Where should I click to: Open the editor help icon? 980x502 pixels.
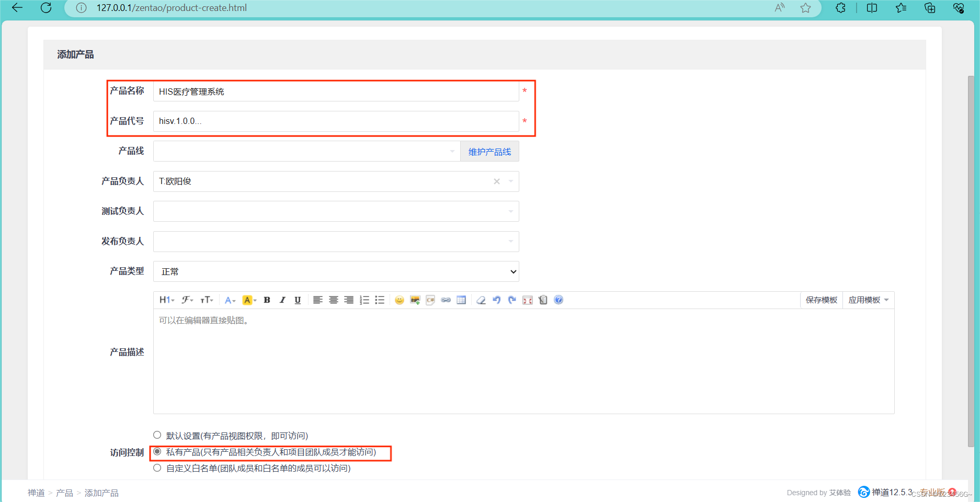pos(559,300)
